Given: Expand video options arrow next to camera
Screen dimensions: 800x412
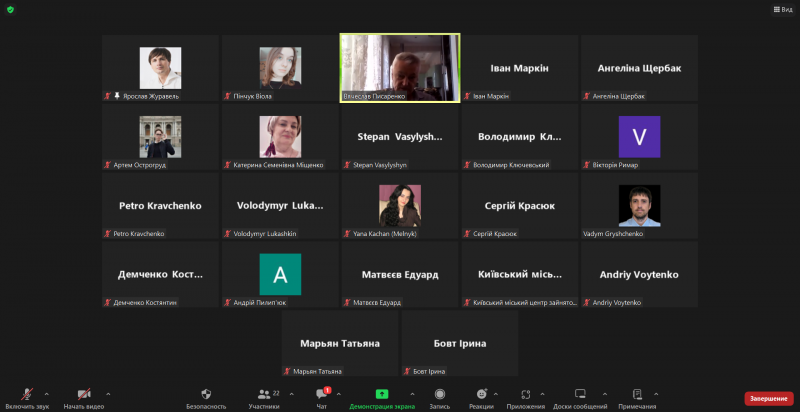Looking at the screenshot, I should click(x=108, y=394).
